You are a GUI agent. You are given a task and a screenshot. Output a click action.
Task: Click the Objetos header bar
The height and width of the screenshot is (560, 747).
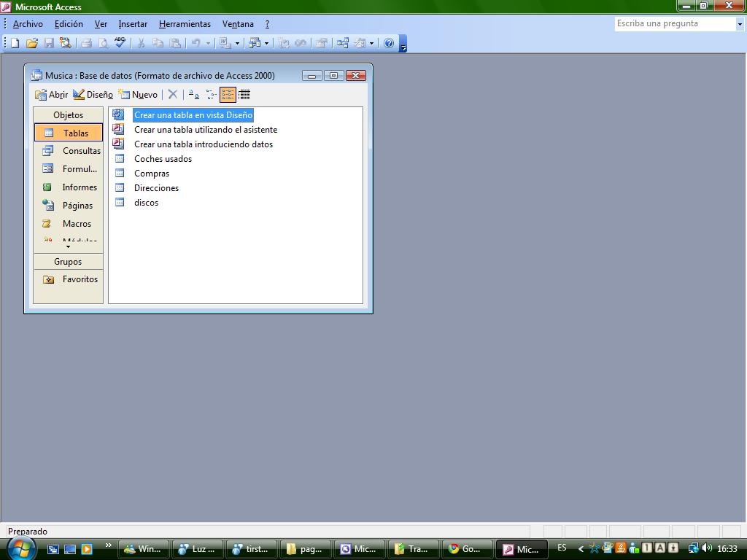[68, 114]
